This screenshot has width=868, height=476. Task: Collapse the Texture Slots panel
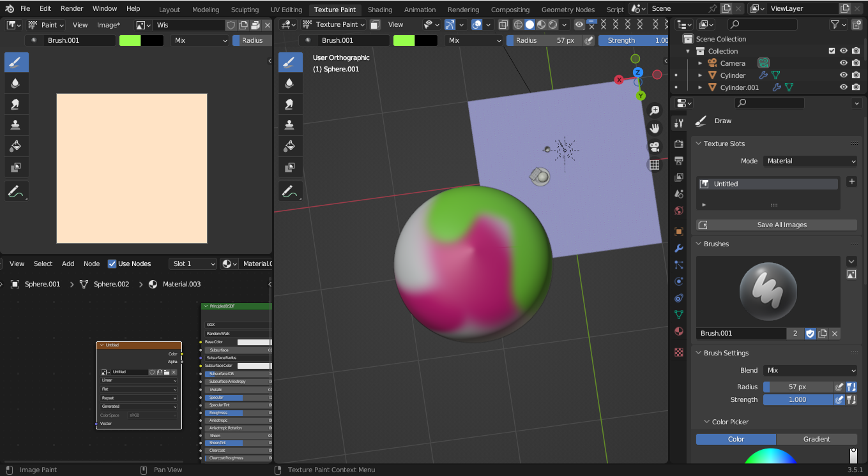[x=698, y=144]
